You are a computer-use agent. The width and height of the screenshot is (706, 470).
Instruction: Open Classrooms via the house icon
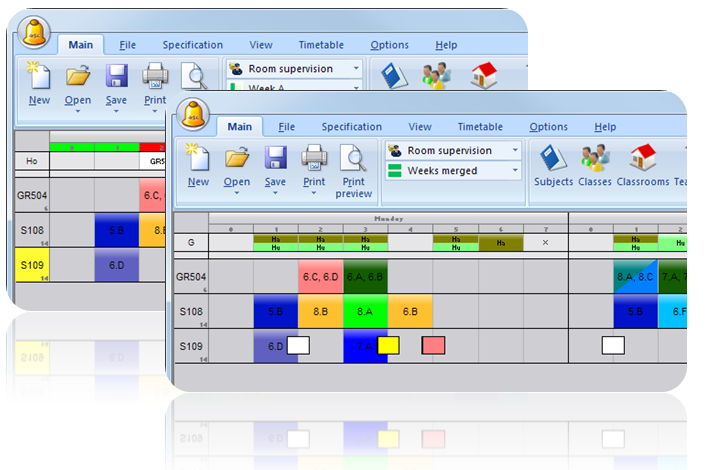pos(642,158)
